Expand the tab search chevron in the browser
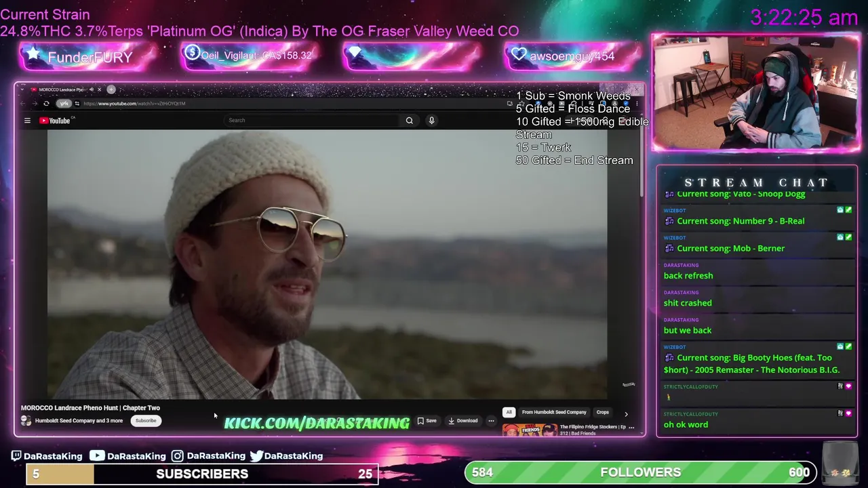 pyautogui.click(x=23, y=89)
